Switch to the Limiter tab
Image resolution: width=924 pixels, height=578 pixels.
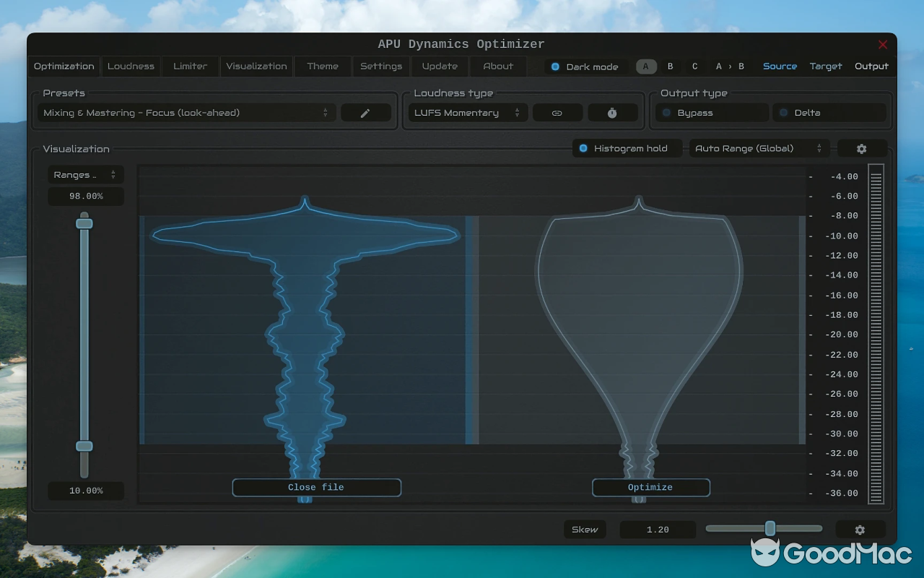pos(190,66)
